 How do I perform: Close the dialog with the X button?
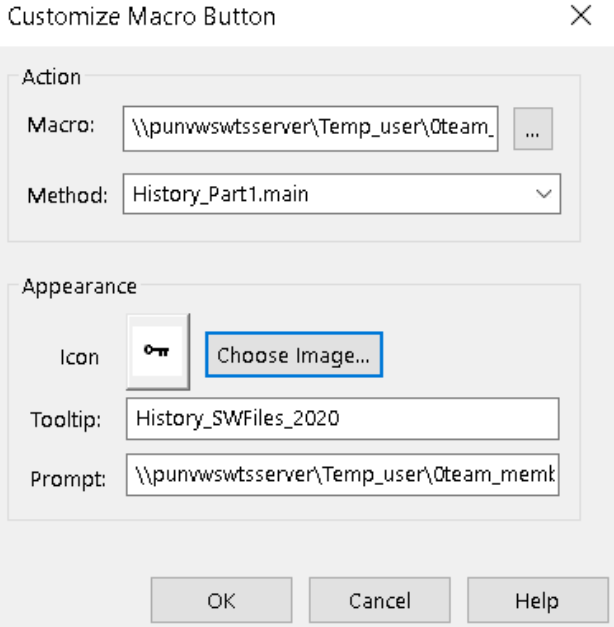coord(581,16)
